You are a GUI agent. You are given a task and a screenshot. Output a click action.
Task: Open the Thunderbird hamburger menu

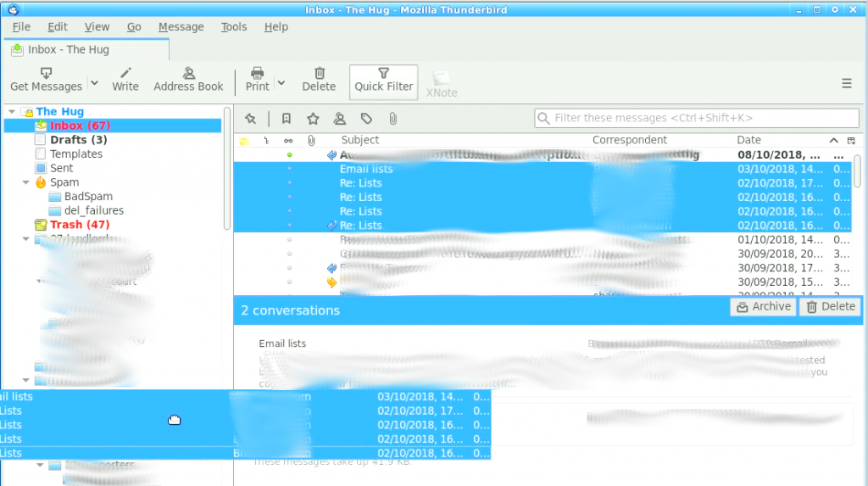pos(847,84)
